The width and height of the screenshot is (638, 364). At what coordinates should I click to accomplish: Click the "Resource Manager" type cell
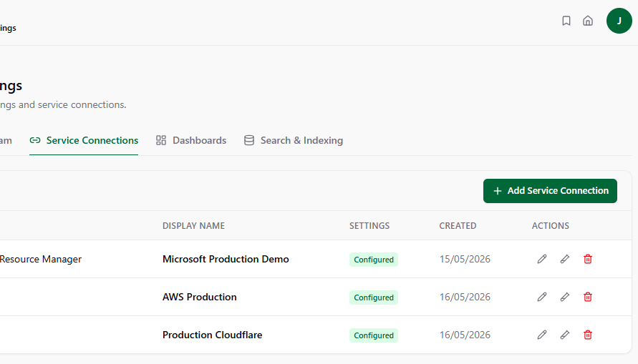tap(41, 259)
